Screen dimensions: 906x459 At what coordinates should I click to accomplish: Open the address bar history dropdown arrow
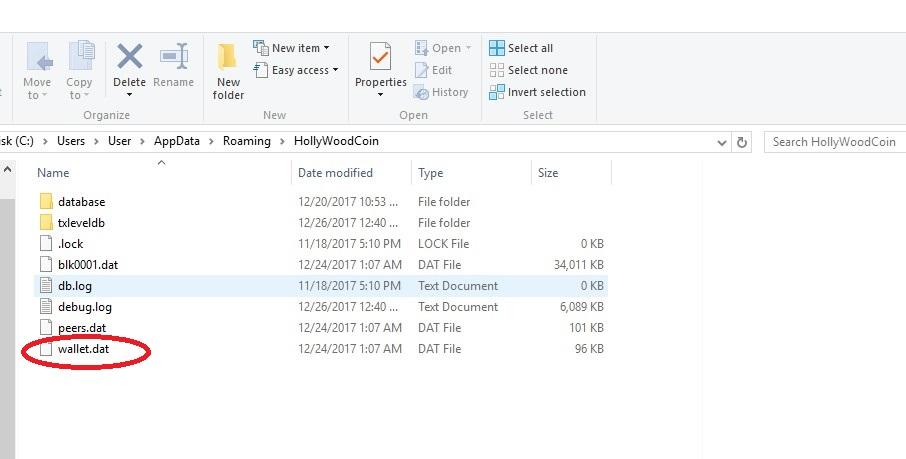[x=723, y=142]
